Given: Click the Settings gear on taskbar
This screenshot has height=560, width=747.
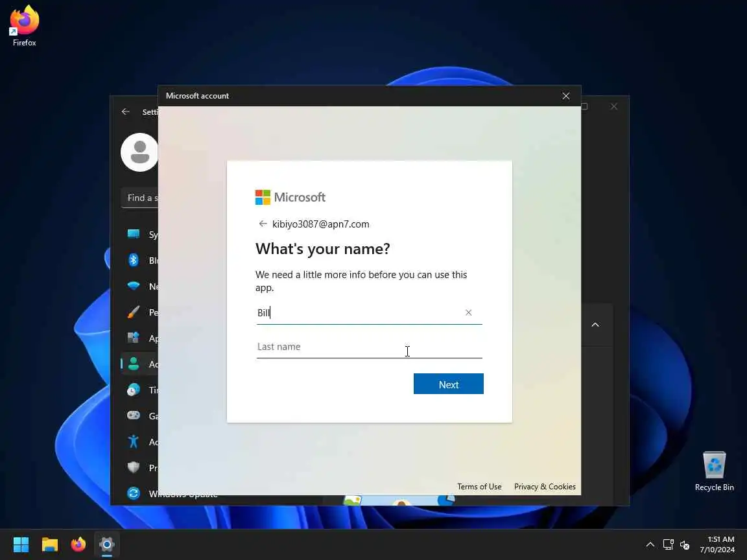Looking at the screenshot, I should tap(107, 544).
